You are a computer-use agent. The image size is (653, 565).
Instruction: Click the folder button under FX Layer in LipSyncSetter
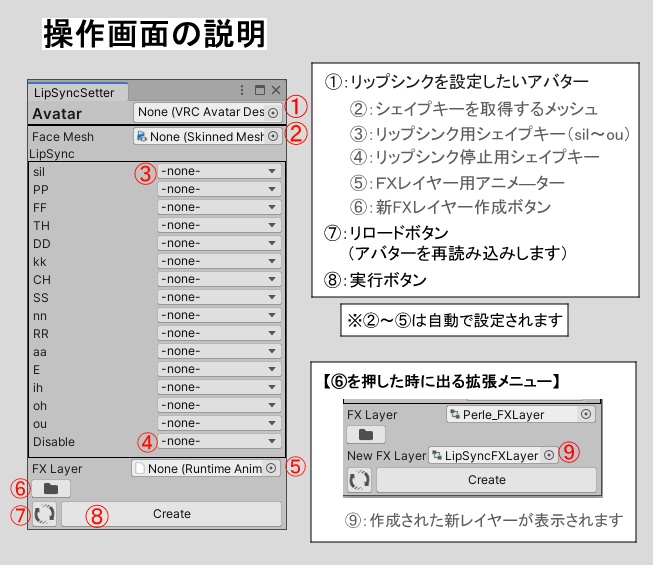[51, 488]
